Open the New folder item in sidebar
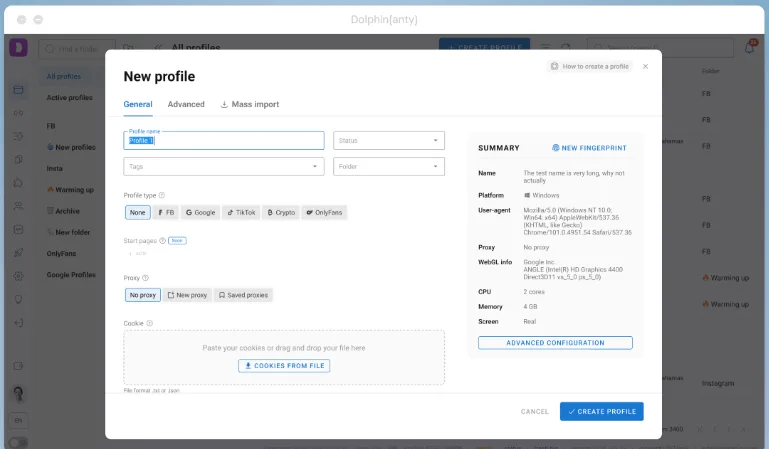The image size is (769, 449). click(x=69, y=232)
